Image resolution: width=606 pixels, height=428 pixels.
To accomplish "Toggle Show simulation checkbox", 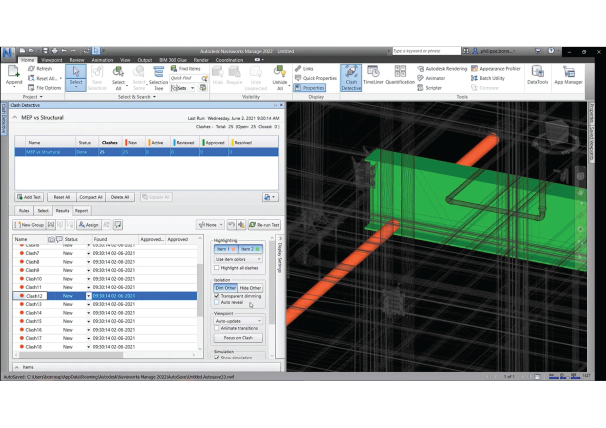I will point(217,358).
